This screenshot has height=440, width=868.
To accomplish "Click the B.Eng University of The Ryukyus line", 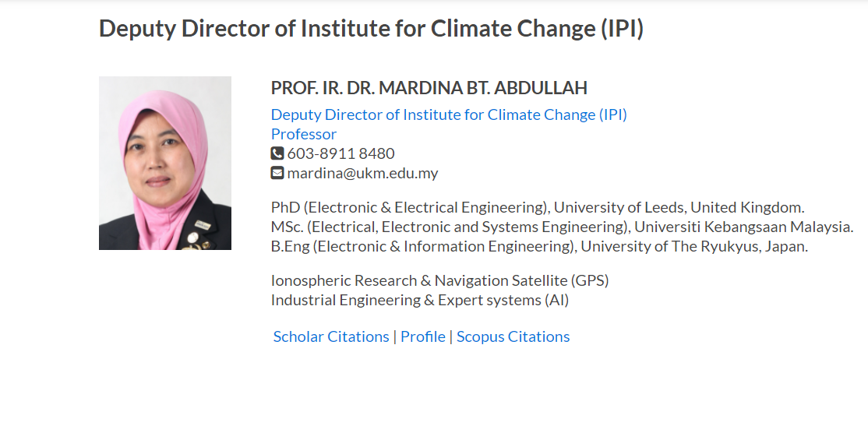I will [539, 246].
